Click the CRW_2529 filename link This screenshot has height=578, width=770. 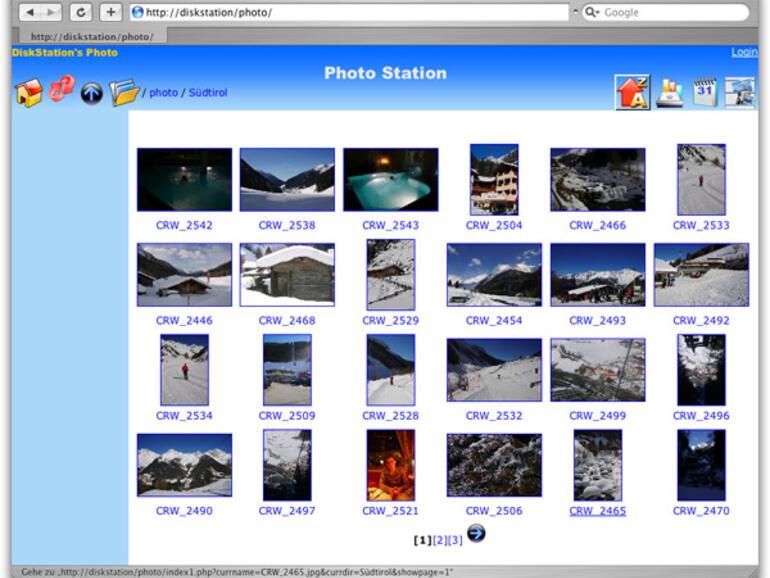click(391, 321)
